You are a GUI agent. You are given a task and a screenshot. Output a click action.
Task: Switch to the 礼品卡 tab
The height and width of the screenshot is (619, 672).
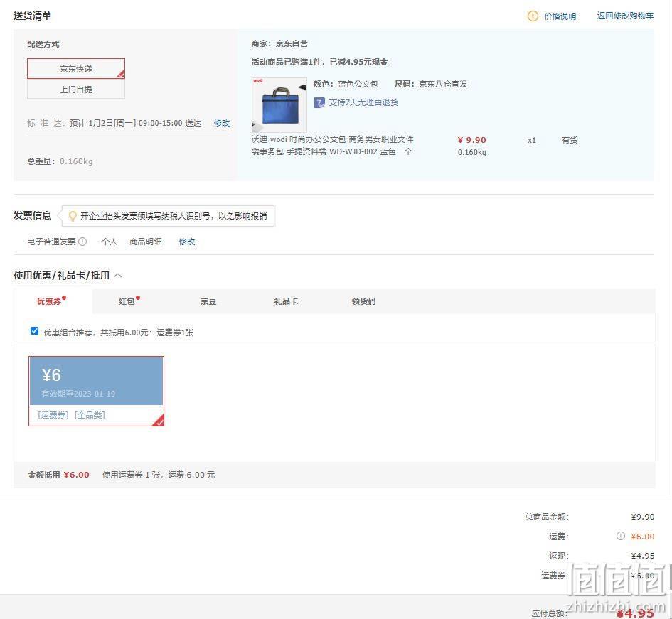(286, 301)
